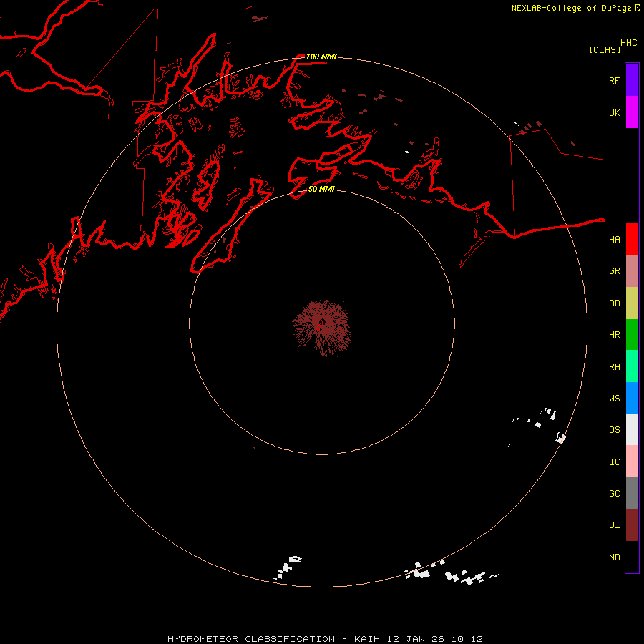Click the HA legend label

pos(614,239)
